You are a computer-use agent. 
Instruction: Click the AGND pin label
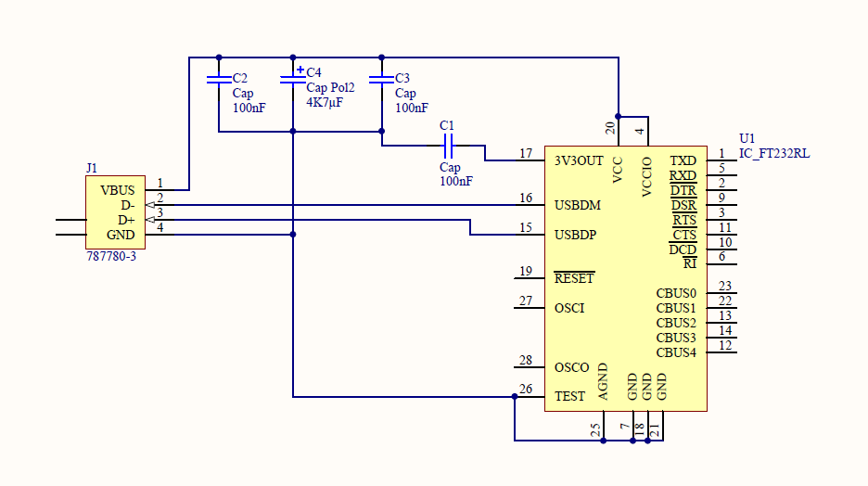[x=603, y=381]
